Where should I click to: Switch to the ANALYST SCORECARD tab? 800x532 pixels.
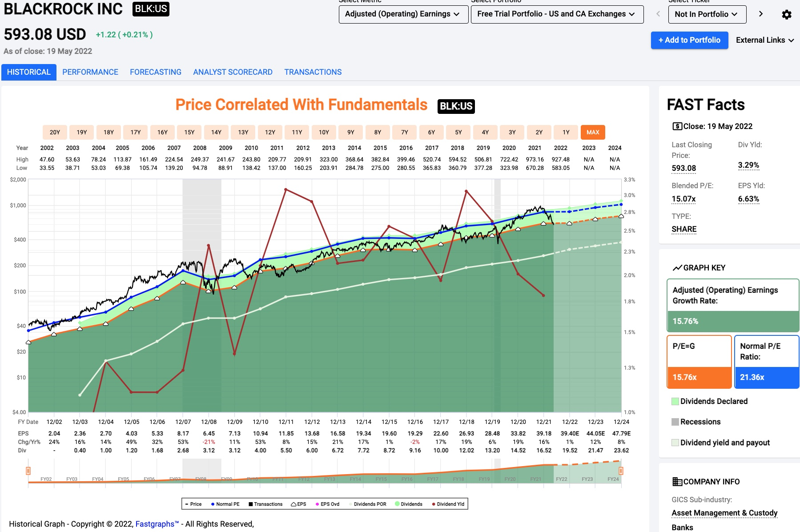(x=233, y=72)
